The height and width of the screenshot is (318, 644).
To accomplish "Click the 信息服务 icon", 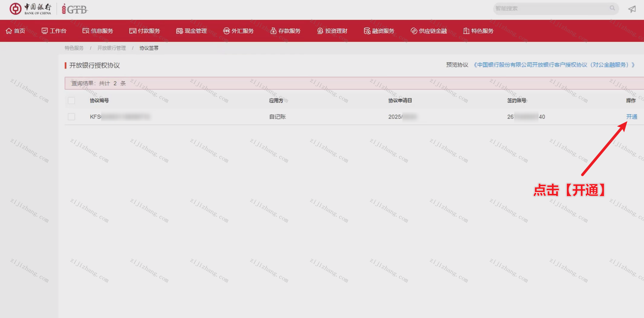I will [86, 31].
